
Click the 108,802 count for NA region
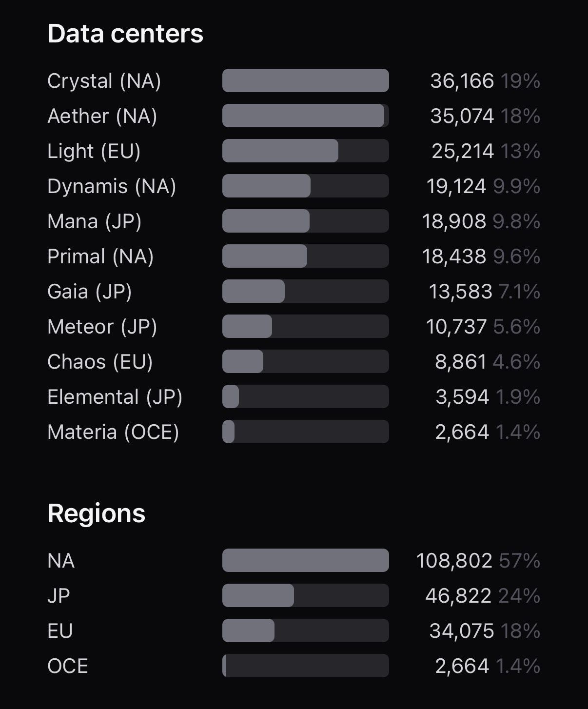tap(454, 561)
